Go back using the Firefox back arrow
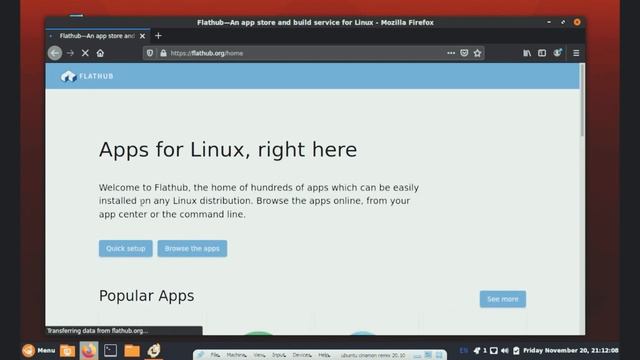This screenshot has height=360, width=640. pos(55,53)
